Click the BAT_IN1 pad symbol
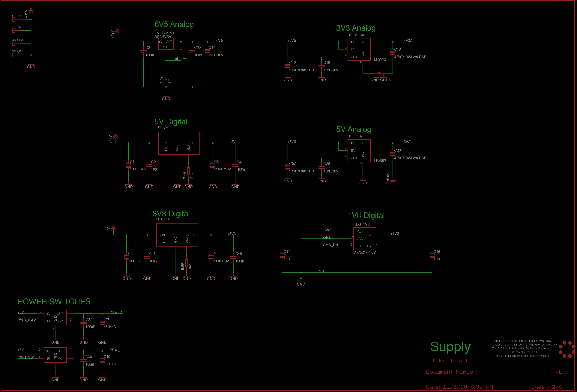 tap(14, 19)
